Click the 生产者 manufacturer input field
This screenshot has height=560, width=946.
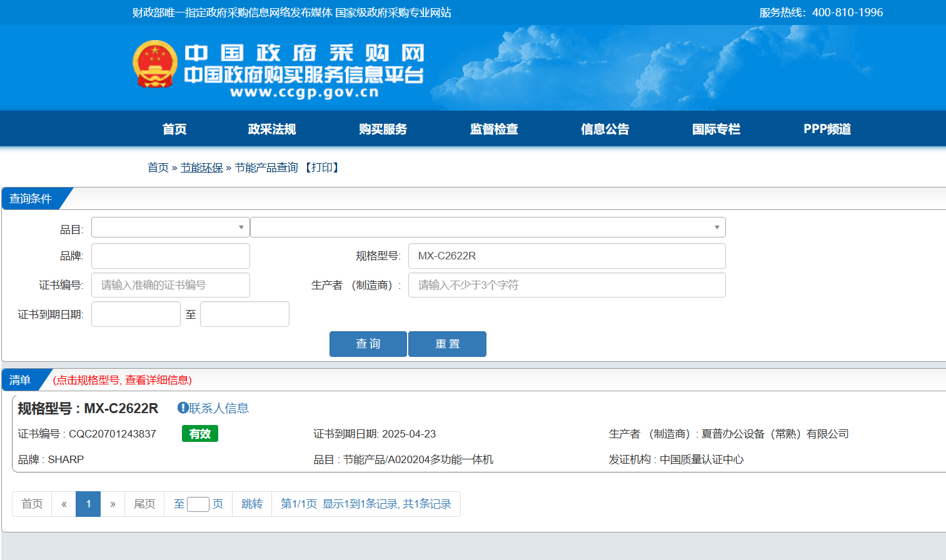tap(566, 285)
